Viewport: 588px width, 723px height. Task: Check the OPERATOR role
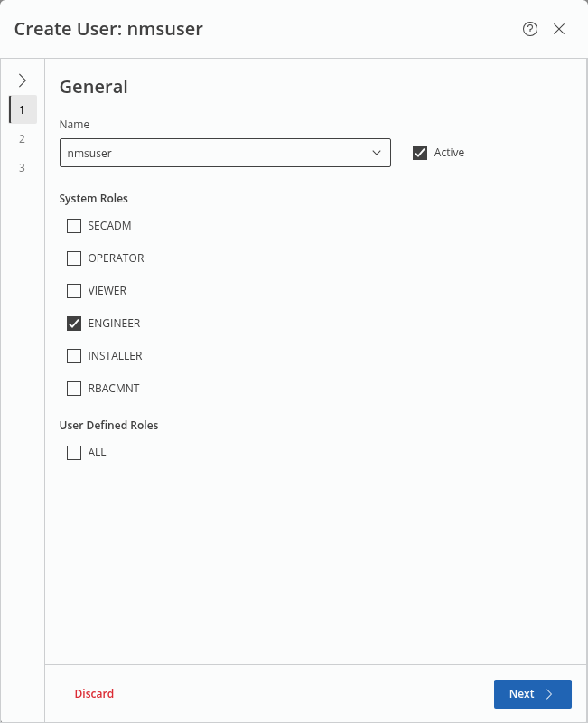74,258
